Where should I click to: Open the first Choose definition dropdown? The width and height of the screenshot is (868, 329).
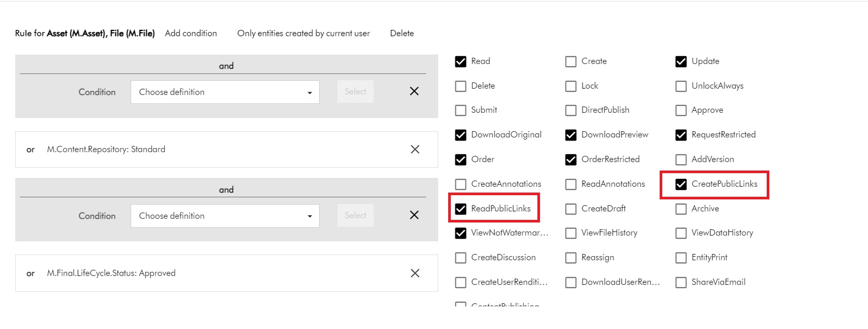225,92
